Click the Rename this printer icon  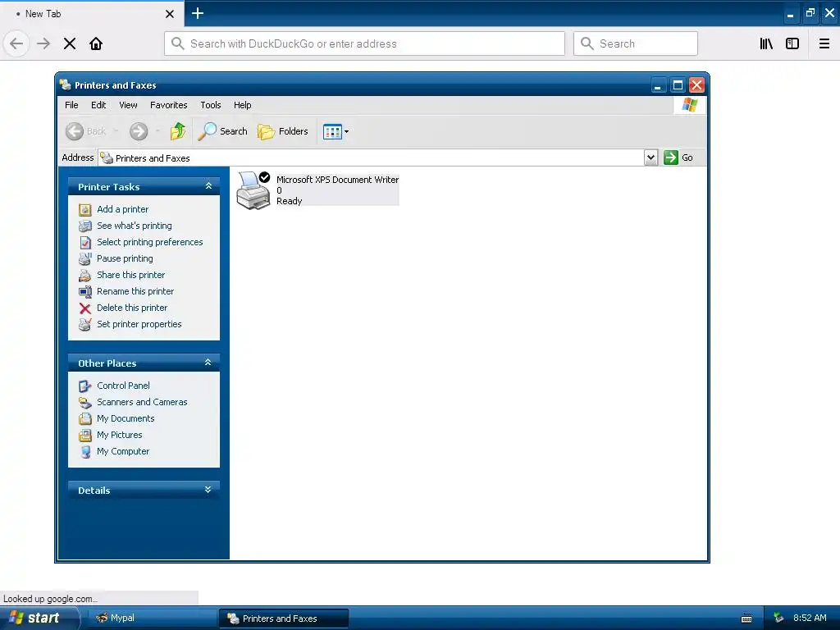[84, 291]
